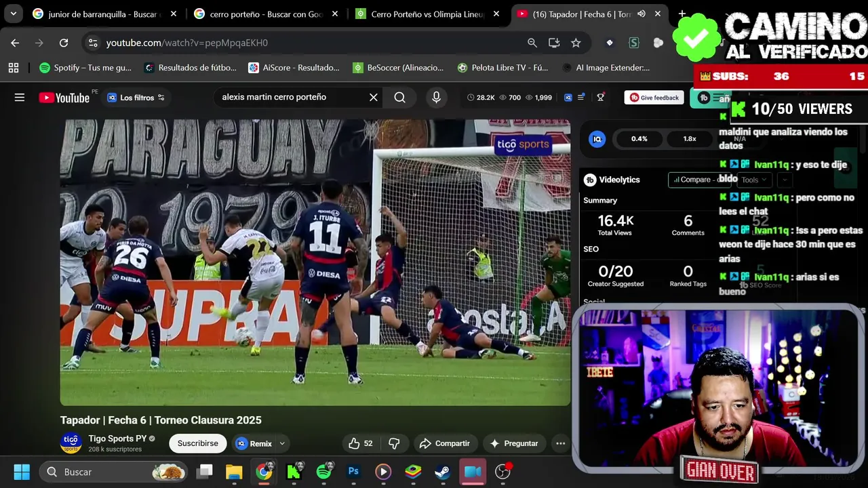Open the trophy icon in YouTube header
868x488 pixels.
pos(600,98)
